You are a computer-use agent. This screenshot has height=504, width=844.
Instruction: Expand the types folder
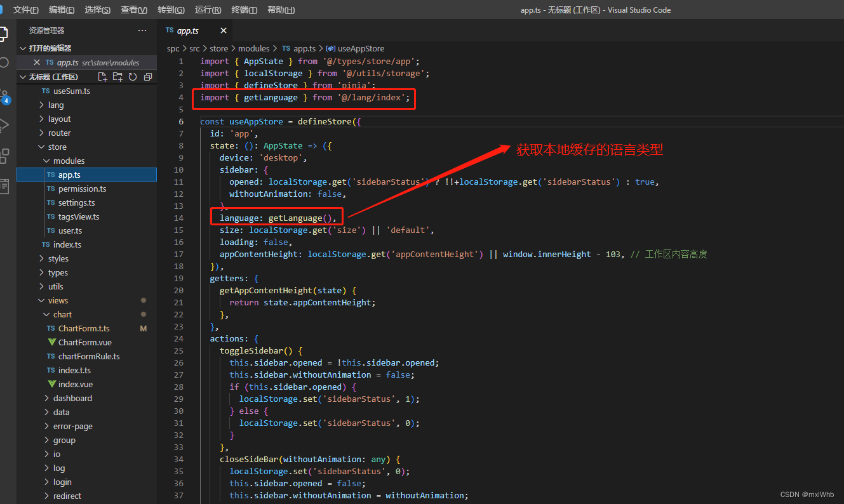[x=86, y=272]
